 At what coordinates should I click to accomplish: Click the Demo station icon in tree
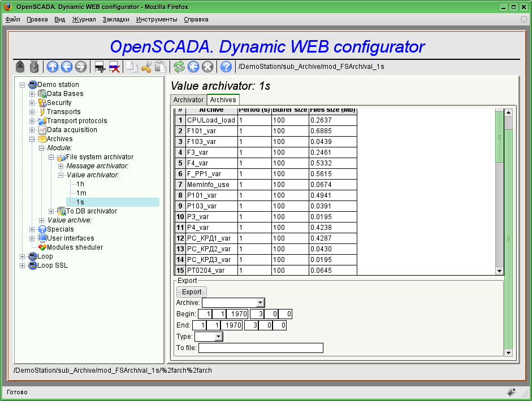coord(33,84)
